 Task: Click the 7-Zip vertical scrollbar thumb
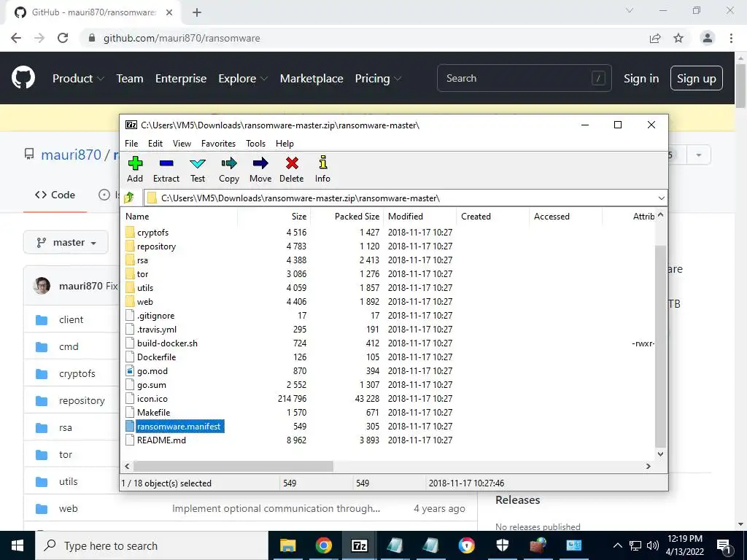pyautogui.click(x=660, y=346)
